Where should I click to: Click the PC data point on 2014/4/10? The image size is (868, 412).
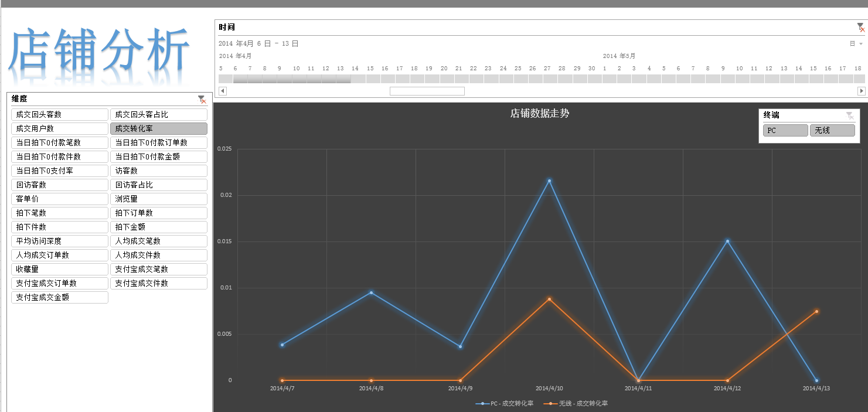point(549,181)
